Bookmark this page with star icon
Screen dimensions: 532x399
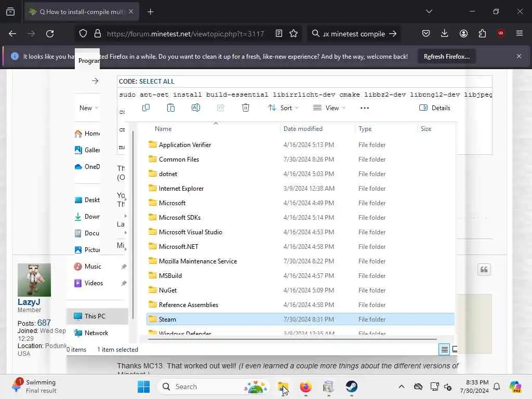click(294, 34)
